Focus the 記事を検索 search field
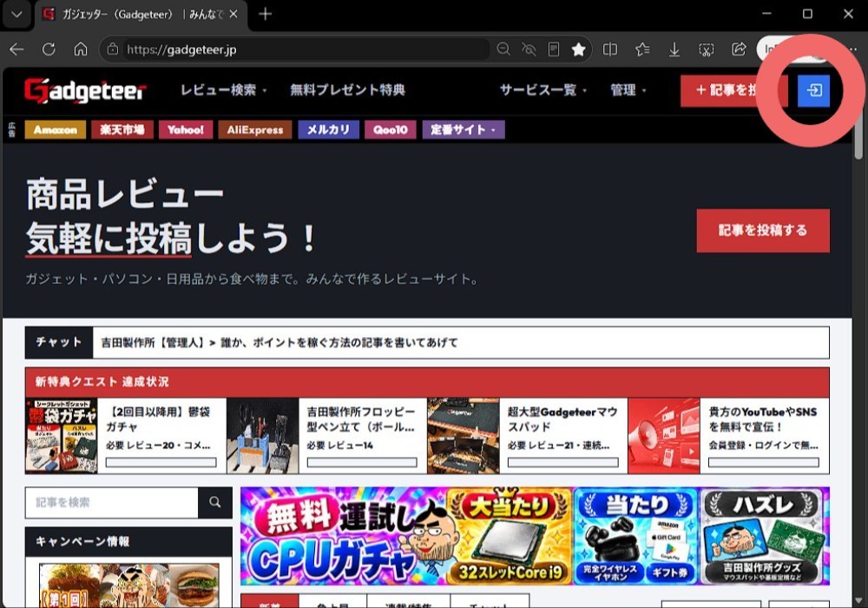This screenshot has width=868, height=608. (111, 502)
